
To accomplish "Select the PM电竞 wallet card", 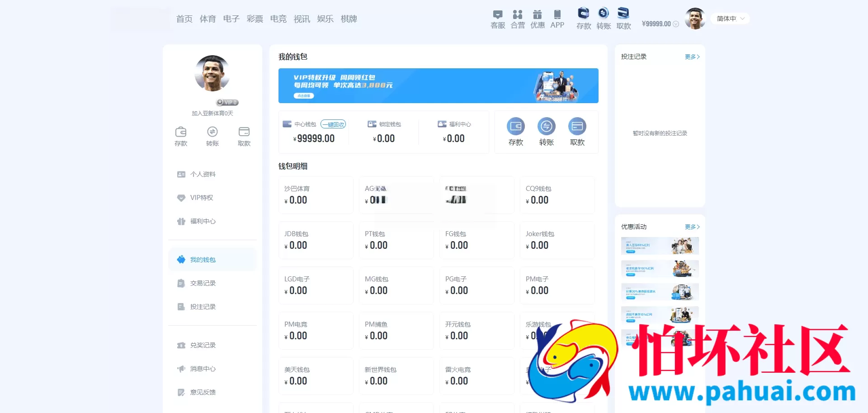I will point(316,331).
